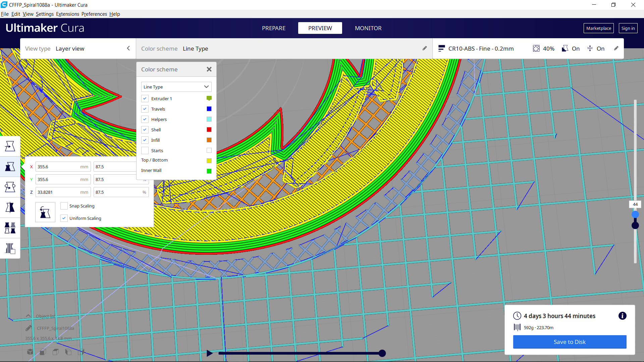The width and height of the screenshot is (644, 362).
Task: Click pencil icon beside print settings
Action: point(616,48)
